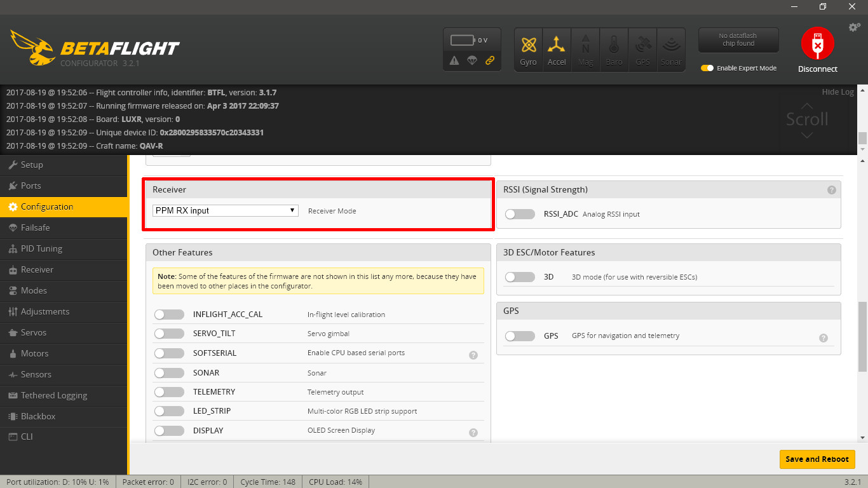The width and height of the screenshot is (868, 488).
Task: Click the Betaflight bee logo
Action: (x=32, y=48)
